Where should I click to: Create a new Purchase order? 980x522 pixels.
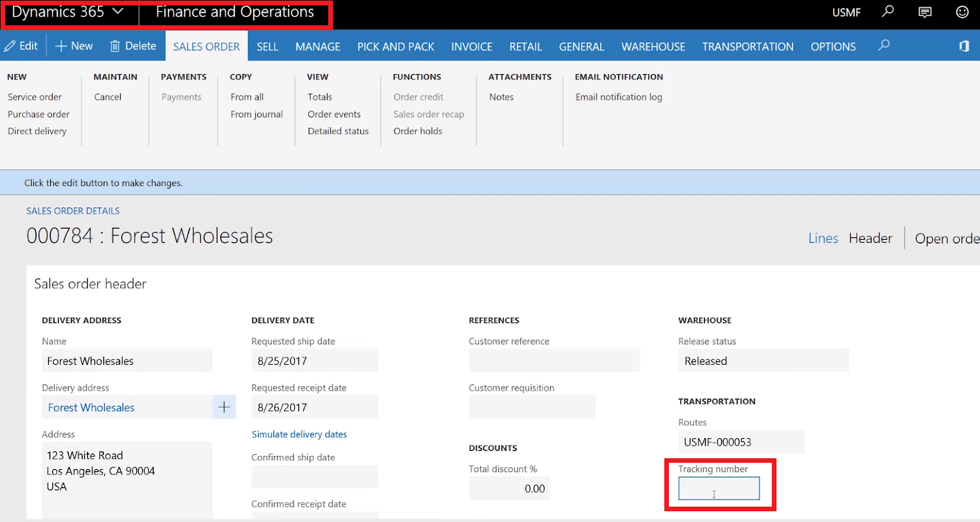tap(39, 114)
